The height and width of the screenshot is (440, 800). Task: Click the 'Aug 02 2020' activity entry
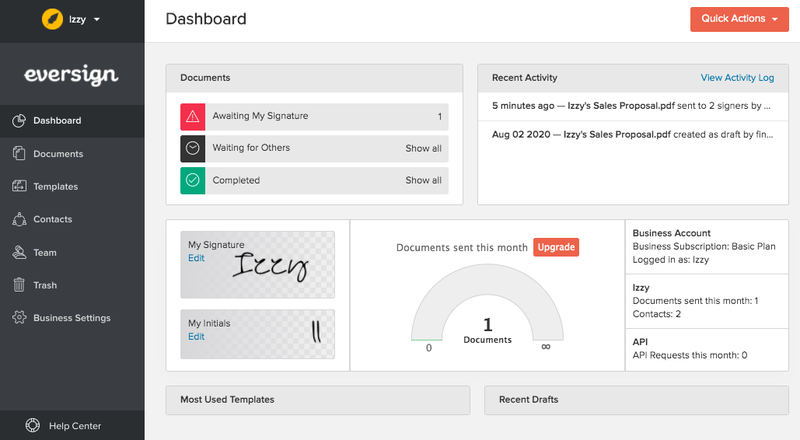(x=633, y=135)
